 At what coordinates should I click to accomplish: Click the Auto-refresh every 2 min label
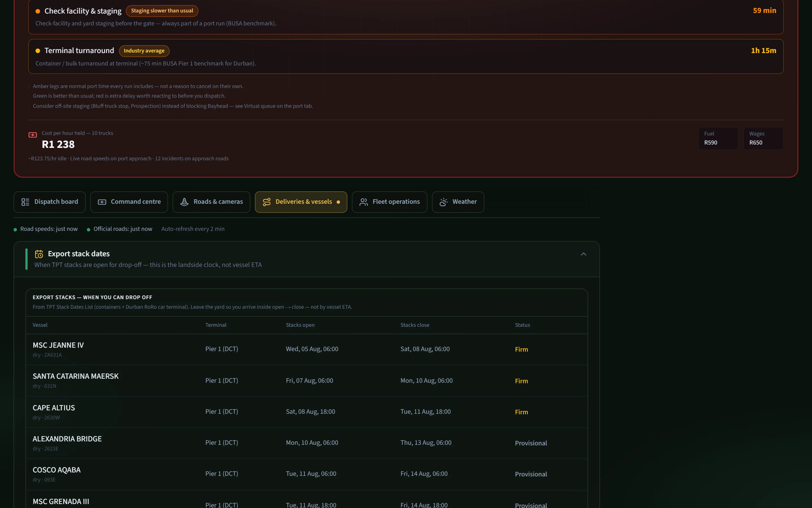193,229
